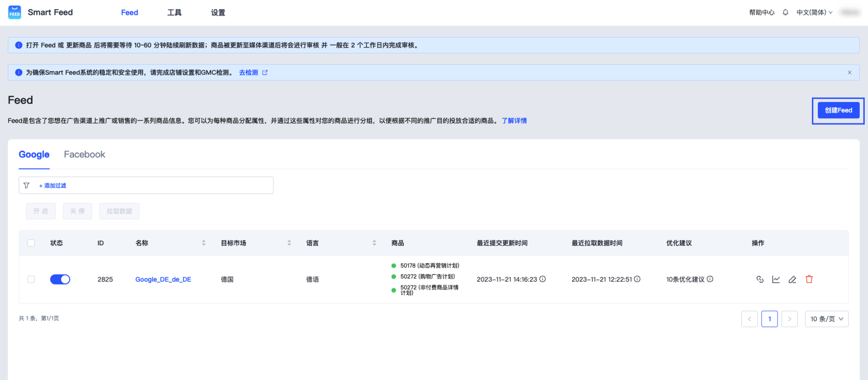Select the checkbox for the Google_DE_de_DE row
868x380 pixels.
click(31, 279)
